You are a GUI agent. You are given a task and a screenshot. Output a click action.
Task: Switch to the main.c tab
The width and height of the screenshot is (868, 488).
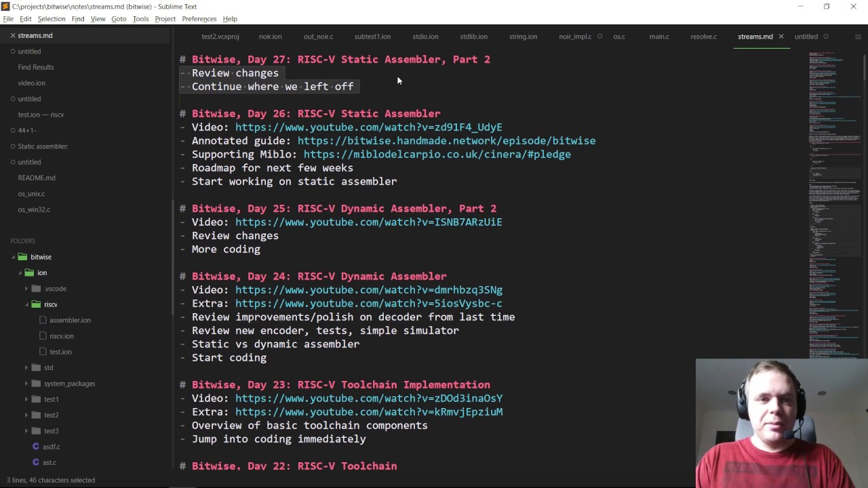(659, 37)
